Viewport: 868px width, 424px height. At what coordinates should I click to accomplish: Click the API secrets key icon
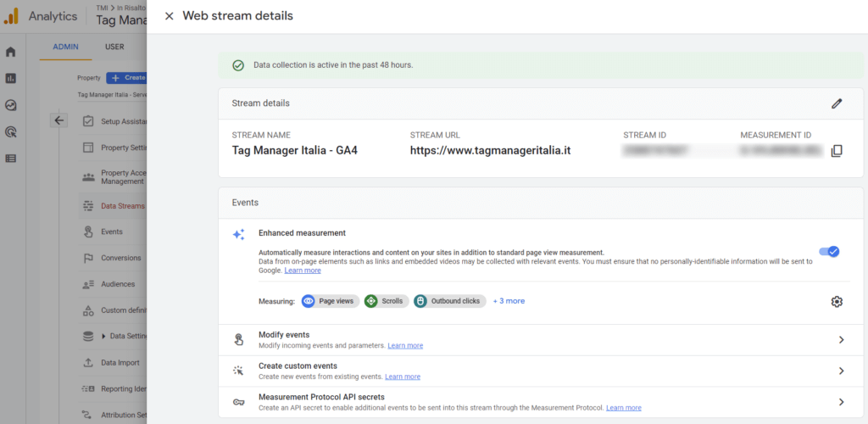tap(238, 402)
